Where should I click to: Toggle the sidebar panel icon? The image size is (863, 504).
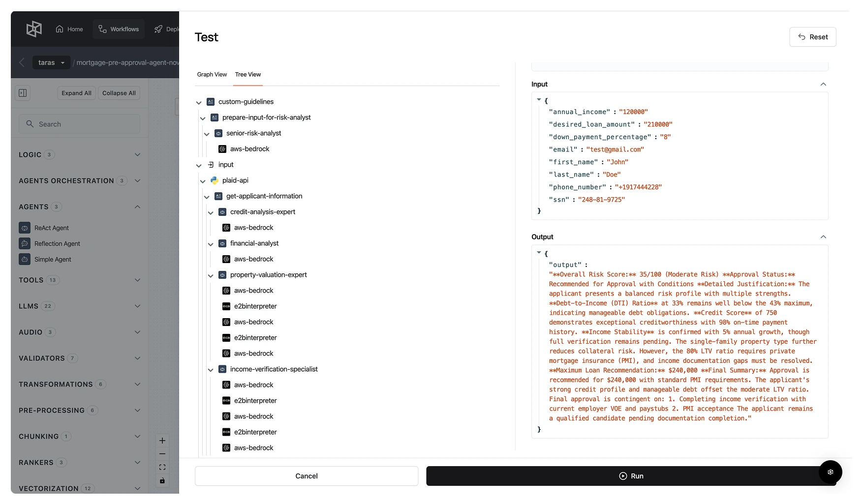pos(23,93)
